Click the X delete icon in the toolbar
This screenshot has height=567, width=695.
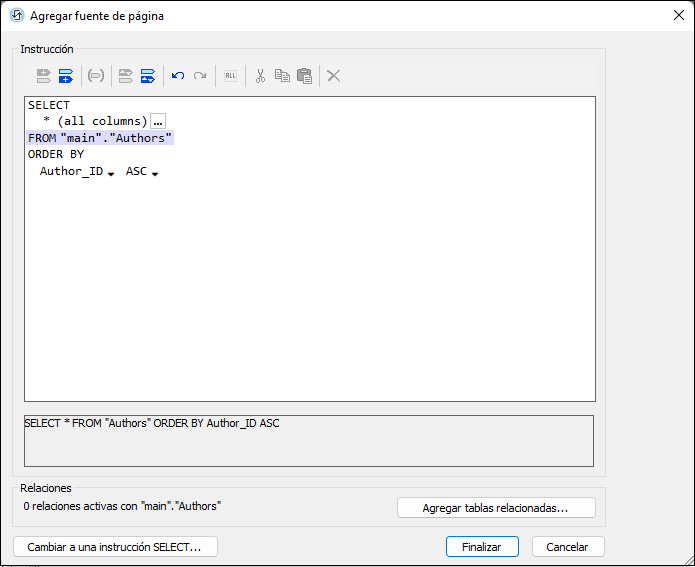(x=334, y=76)
